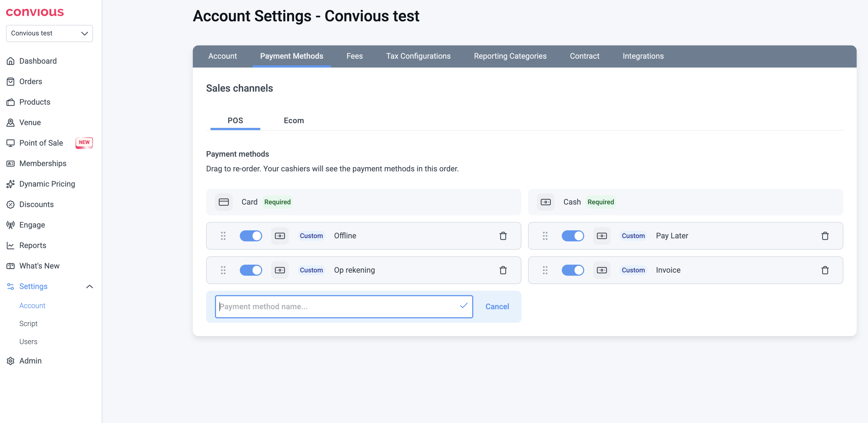
Task: Delete the Op rekening payment method
Action: tap(503, 270)
